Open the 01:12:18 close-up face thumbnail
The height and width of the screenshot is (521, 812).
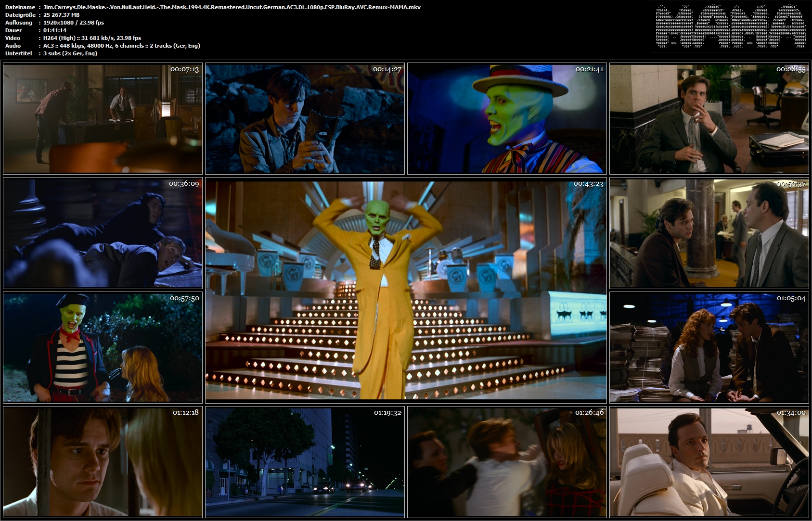pos(103,462)
